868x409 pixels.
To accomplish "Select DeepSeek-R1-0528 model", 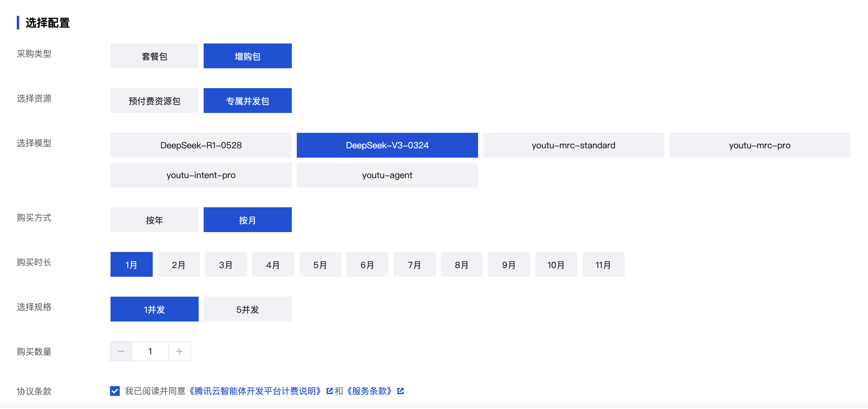I will 201,145.
